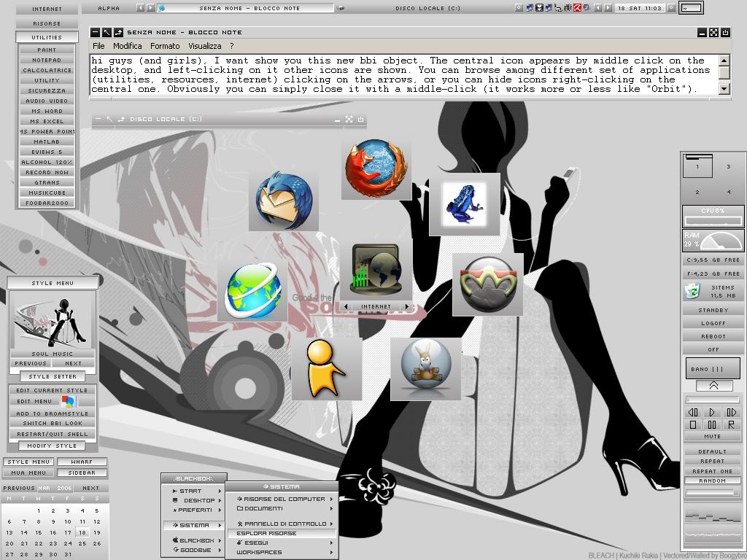Image resolution: width=747 pixels, height=560 pixels.
Task: Launch Matlab from the Utilities list
Action: 47,141
